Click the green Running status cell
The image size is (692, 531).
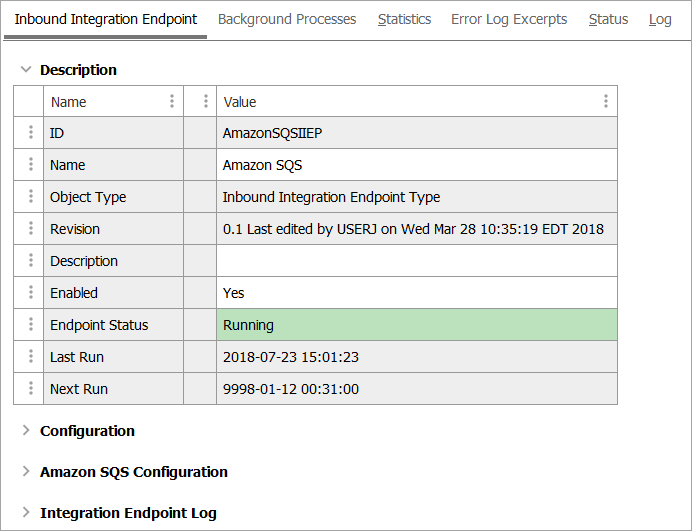(x=416, y=325)
